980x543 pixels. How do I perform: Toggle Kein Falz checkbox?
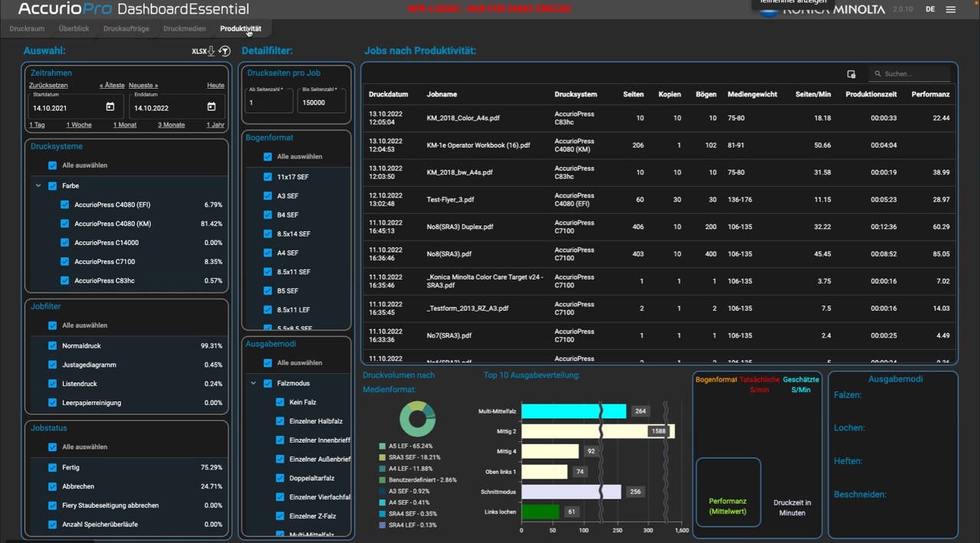click(279, 402)
